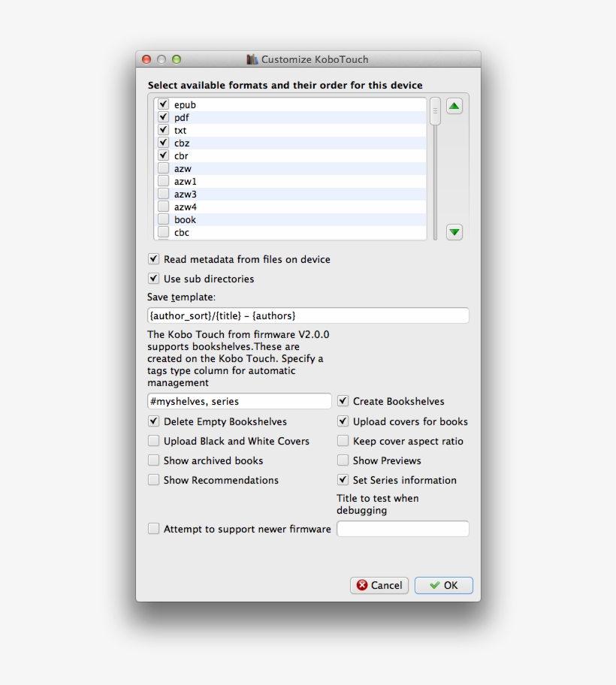Toggle the cbz format checkbox
The height and width of the screenshot is (685, 616).
(163, 143)
